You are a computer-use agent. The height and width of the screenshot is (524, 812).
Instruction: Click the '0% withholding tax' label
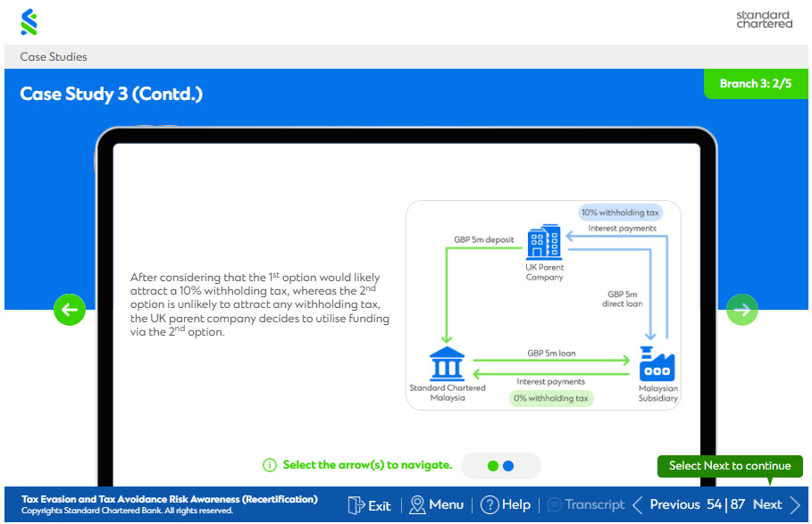[551, 398]
